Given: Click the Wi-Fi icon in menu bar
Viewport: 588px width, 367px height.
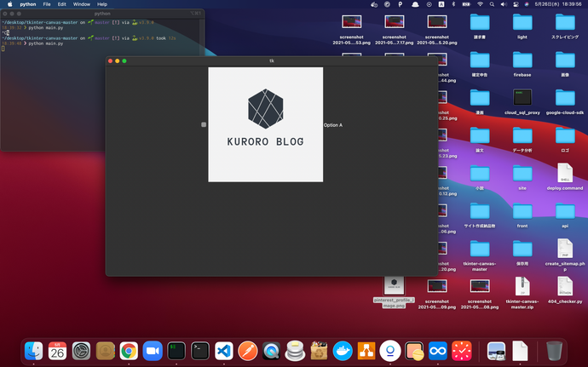Looking at the screenshot, I should point(480,4).
